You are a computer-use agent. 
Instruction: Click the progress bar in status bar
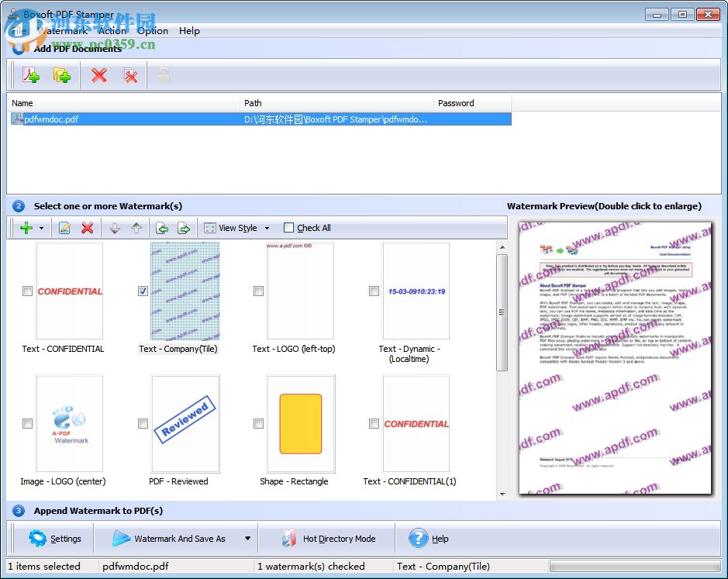[635, 566]
